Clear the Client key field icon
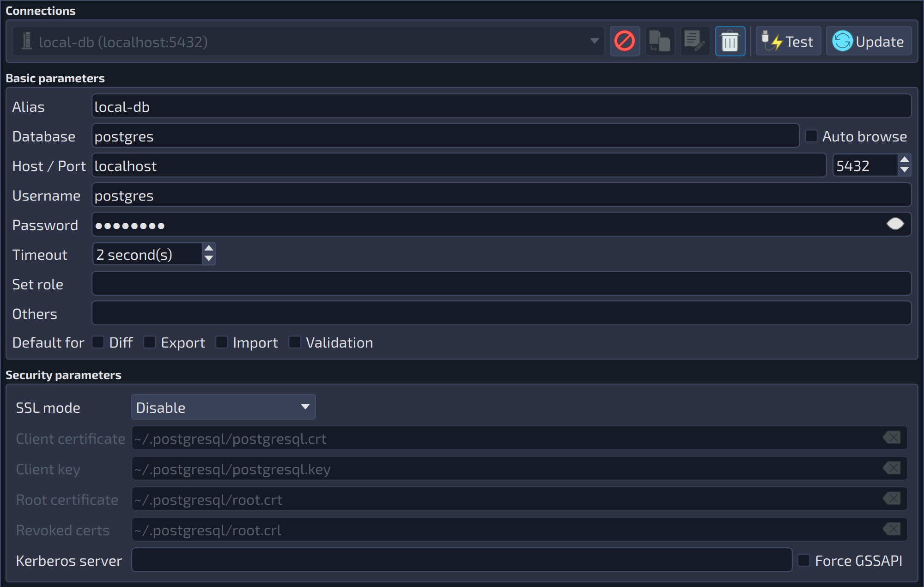This screenshot has height=587, width=924. [x=892, y=468]
